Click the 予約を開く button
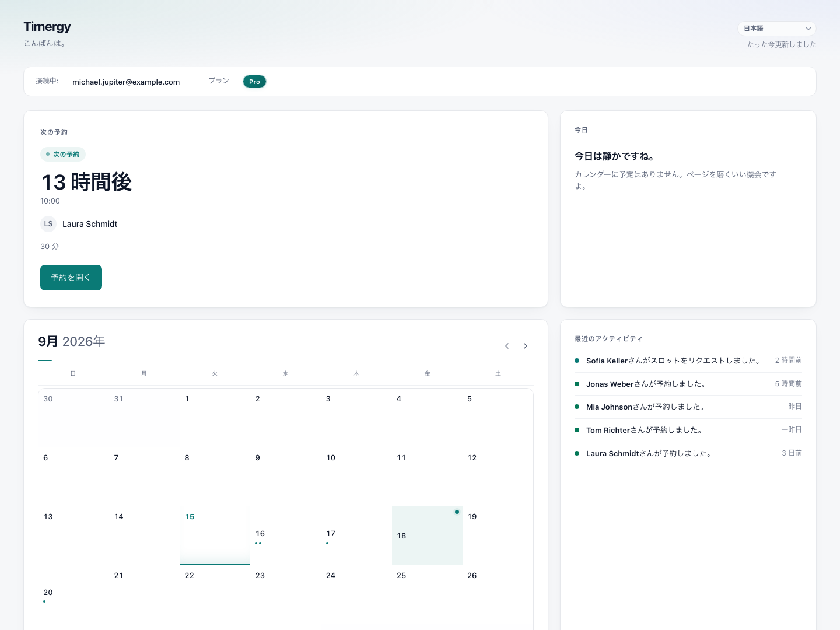Screen dimensions: 840x630 pos(71,278)
